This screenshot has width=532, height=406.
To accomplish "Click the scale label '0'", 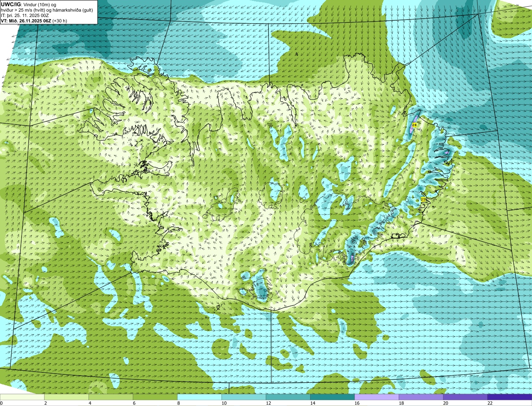I will point(1,403).
